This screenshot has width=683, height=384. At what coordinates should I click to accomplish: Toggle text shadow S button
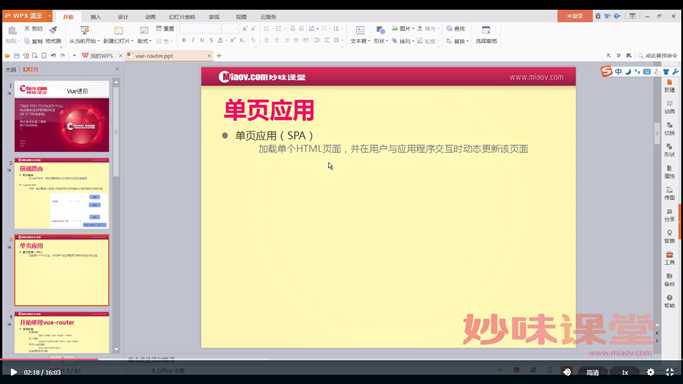click(x=211, y=40)
